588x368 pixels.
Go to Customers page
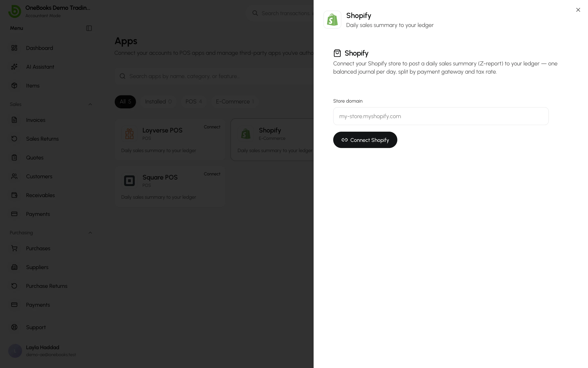click(39, 176)
